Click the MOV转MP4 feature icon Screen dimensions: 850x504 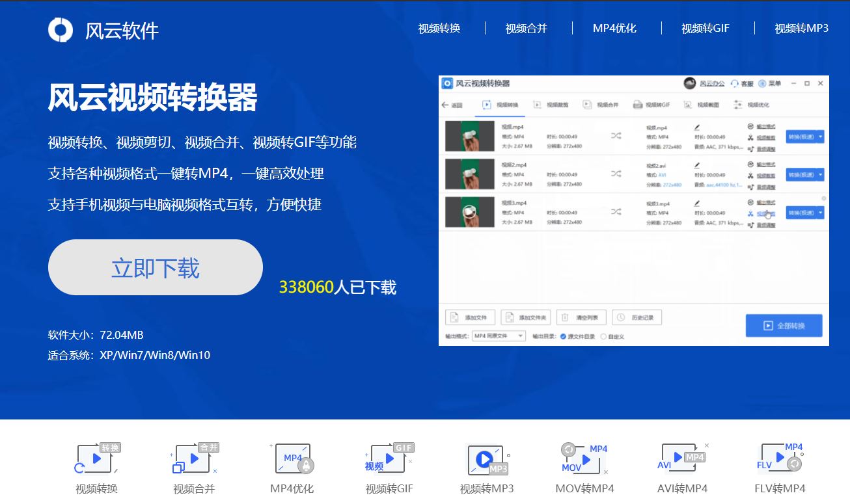pyautogui.click(x=584, y=459)
